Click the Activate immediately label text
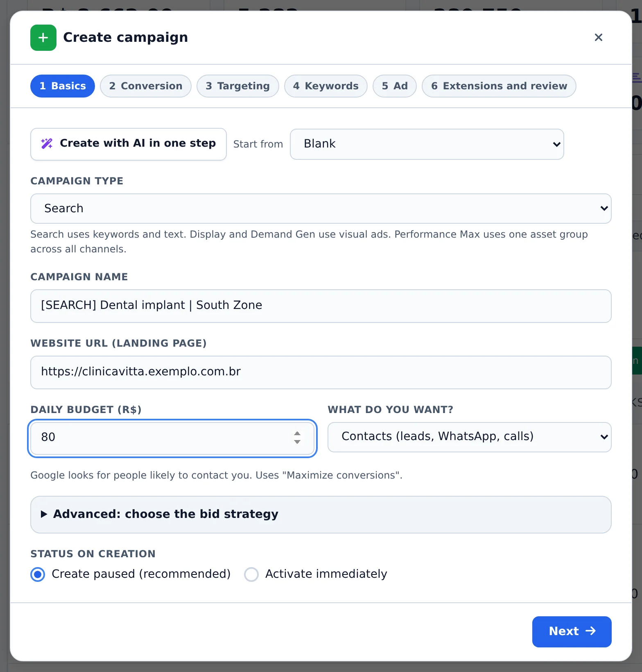This screenshot has width=642, height=672. [326, 574]
